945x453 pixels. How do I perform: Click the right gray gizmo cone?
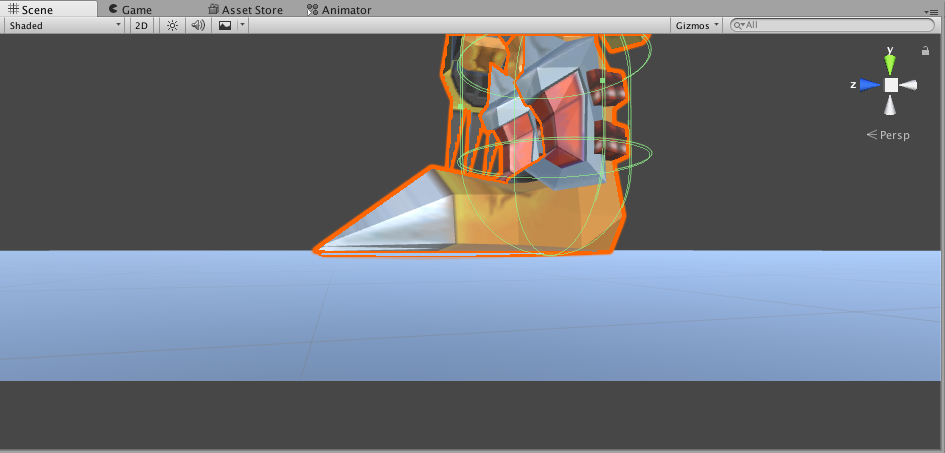(x=909, y=85)
